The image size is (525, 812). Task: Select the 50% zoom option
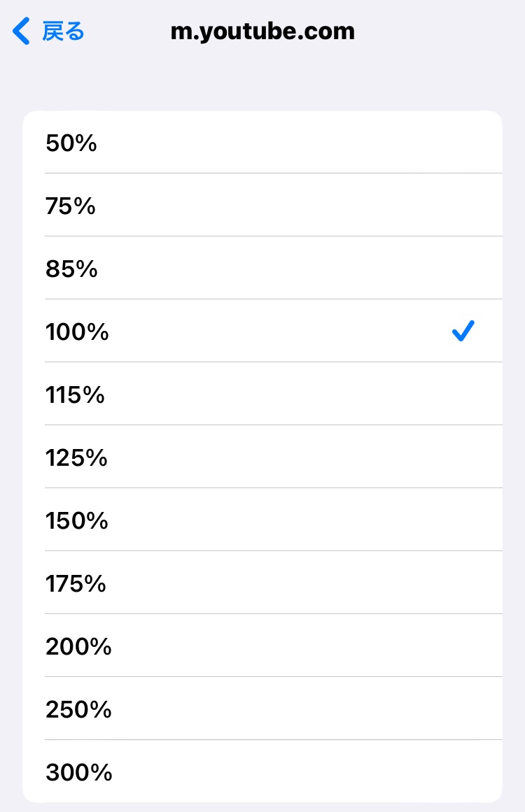71,143
